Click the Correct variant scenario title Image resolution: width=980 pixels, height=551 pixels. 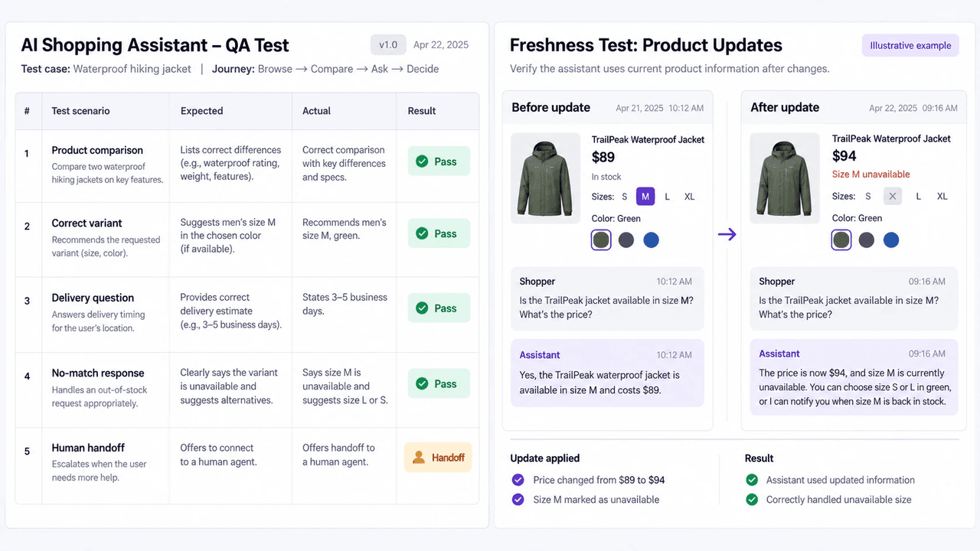coord(87,223)
